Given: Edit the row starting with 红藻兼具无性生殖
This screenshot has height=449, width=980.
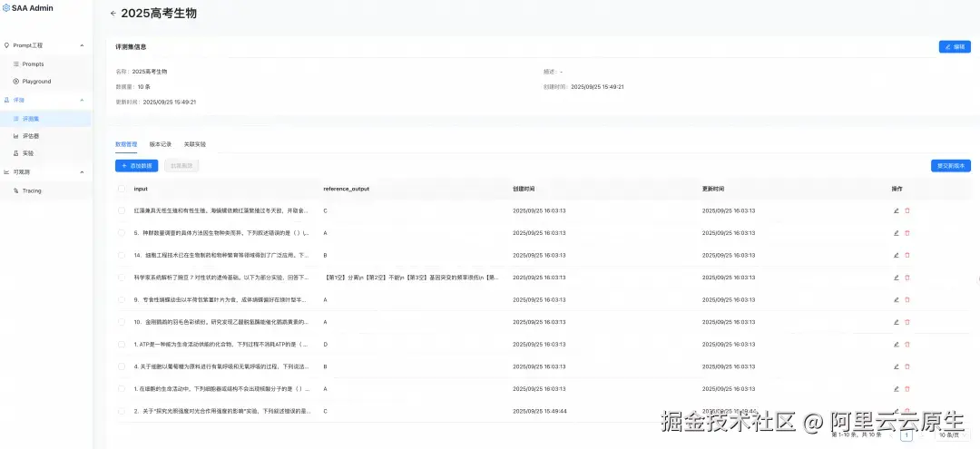Looking at the screenshot, I should click(896, 210).
